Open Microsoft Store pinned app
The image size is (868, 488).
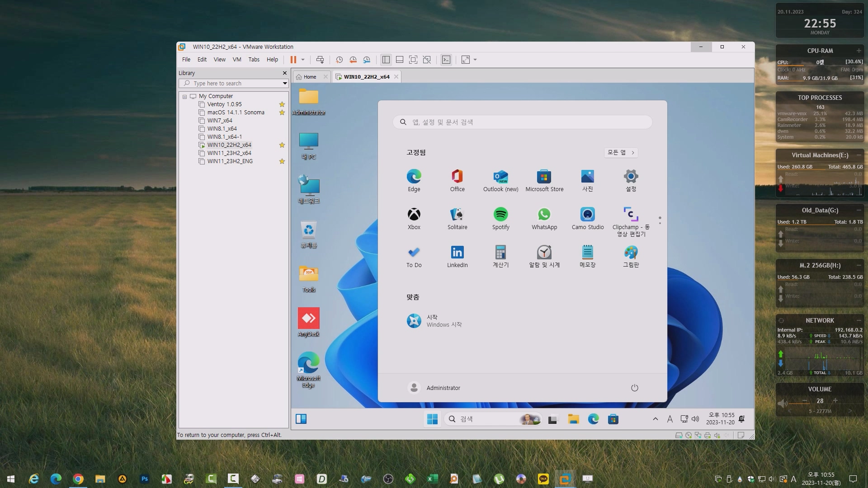tap(544, 180)
